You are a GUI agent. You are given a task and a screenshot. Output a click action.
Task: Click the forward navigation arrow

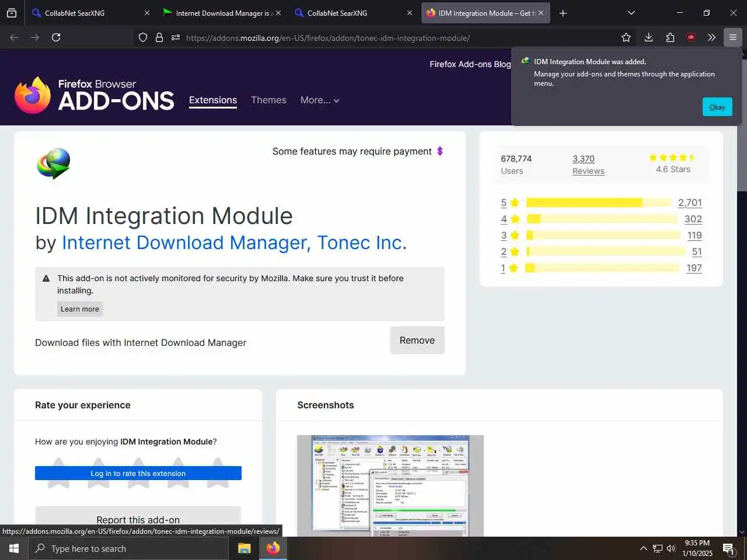(x=35, y=37)
